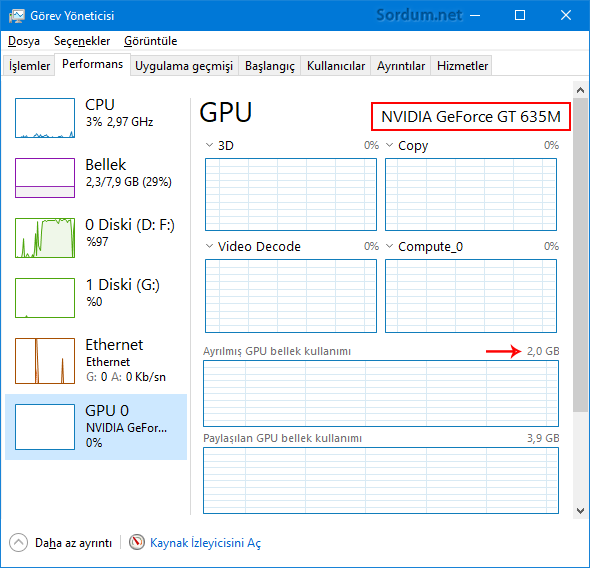The width and height of the screenshot is (590, 568).
Task: Open the Compute_0 engine dropdown
Action: click(x=389, y=246)
